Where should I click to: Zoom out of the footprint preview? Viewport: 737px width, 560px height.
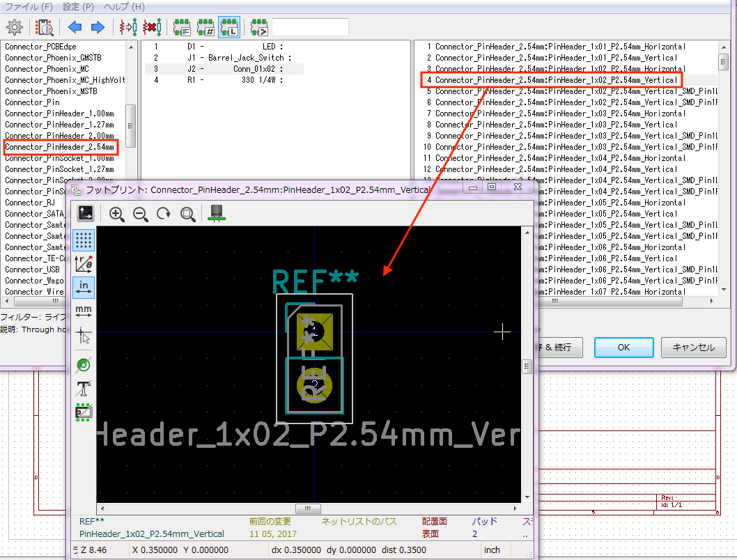pos(140,215)
